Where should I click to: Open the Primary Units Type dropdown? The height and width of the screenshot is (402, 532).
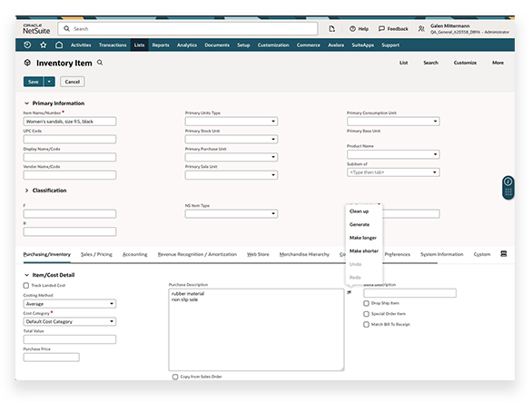pyautogui.click(x=232, y=122)
